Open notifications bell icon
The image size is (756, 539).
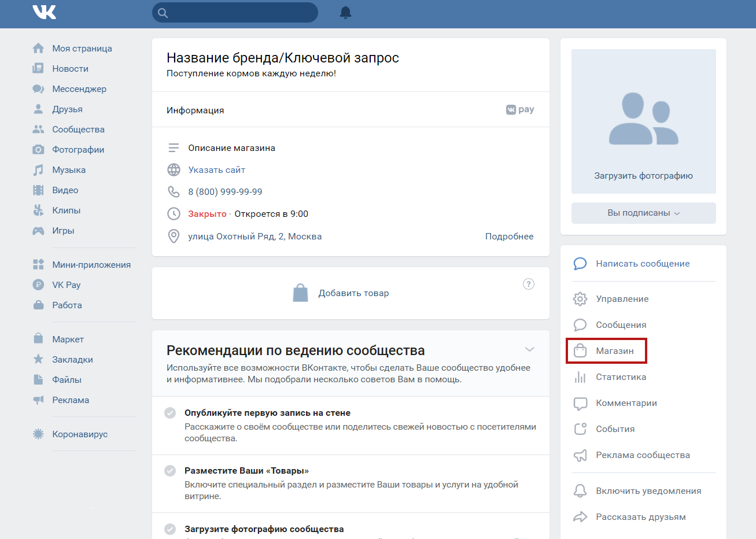click(345, 13)
